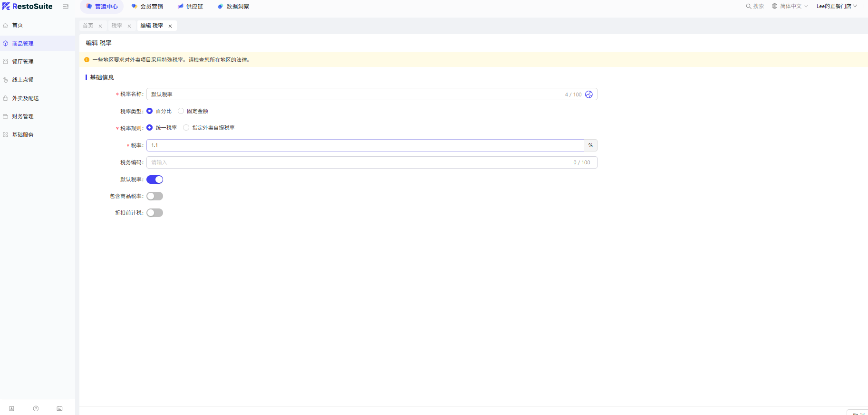This screenshot has width=868, height=415.
Task: Click the help question mark icon at the sidebar bottom
Action: pyautogui.click(x=36, y=408)
